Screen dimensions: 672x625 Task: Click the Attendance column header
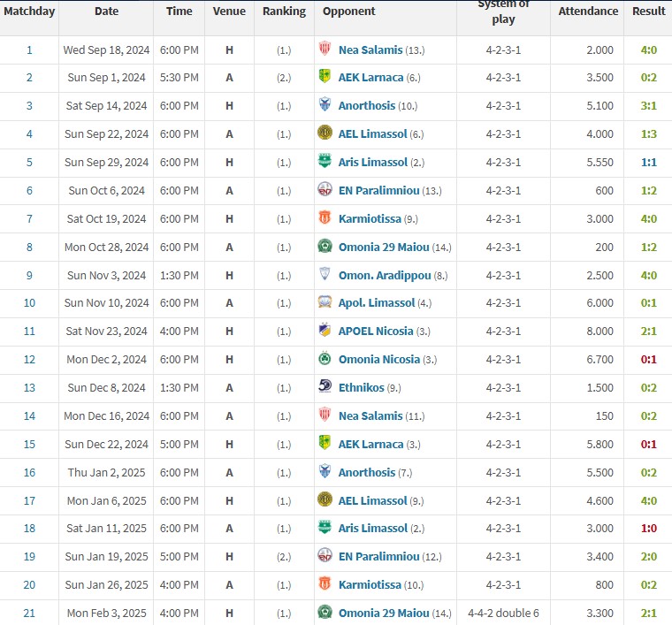[x=588, y=11]
